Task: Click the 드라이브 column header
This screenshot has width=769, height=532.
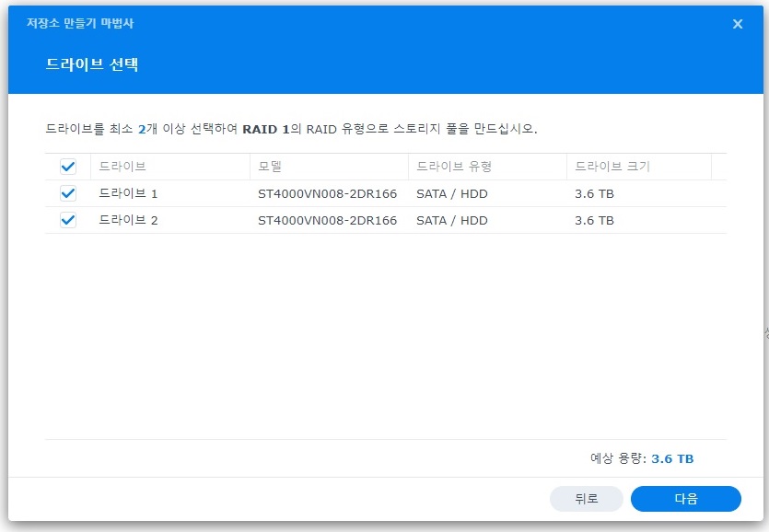Action: [x=120, y=167]
